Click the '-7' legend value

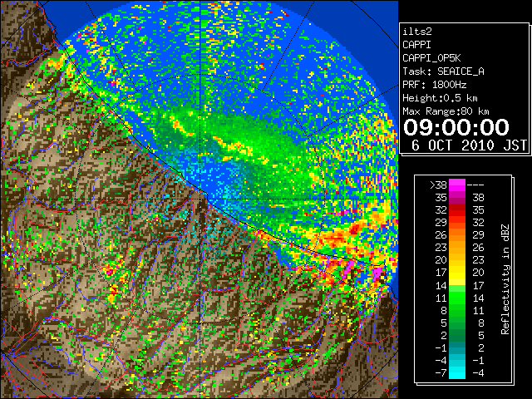(x=441, y=373)
